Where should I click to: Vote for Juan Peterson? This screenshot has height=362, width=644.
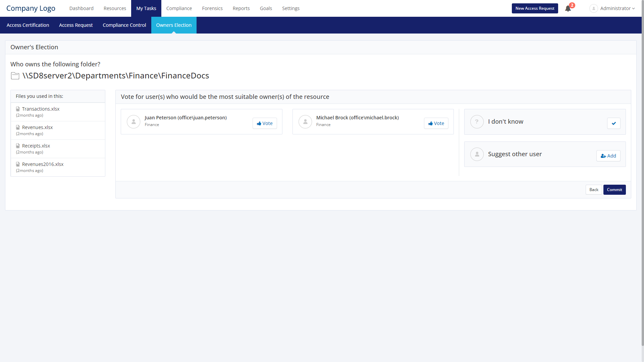pyautogui.click(x=265, y=123)
